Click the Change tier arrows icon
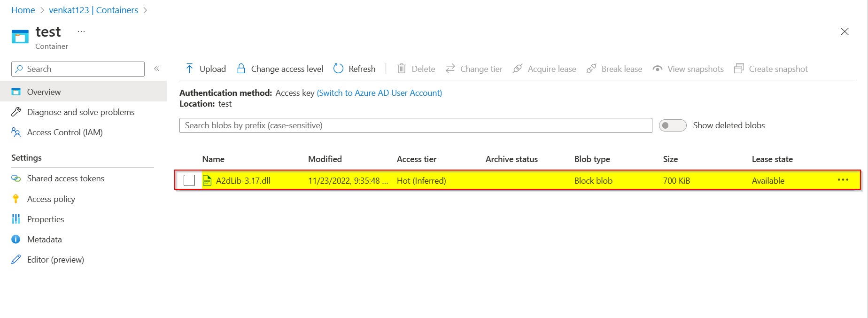 pos(450,69)
